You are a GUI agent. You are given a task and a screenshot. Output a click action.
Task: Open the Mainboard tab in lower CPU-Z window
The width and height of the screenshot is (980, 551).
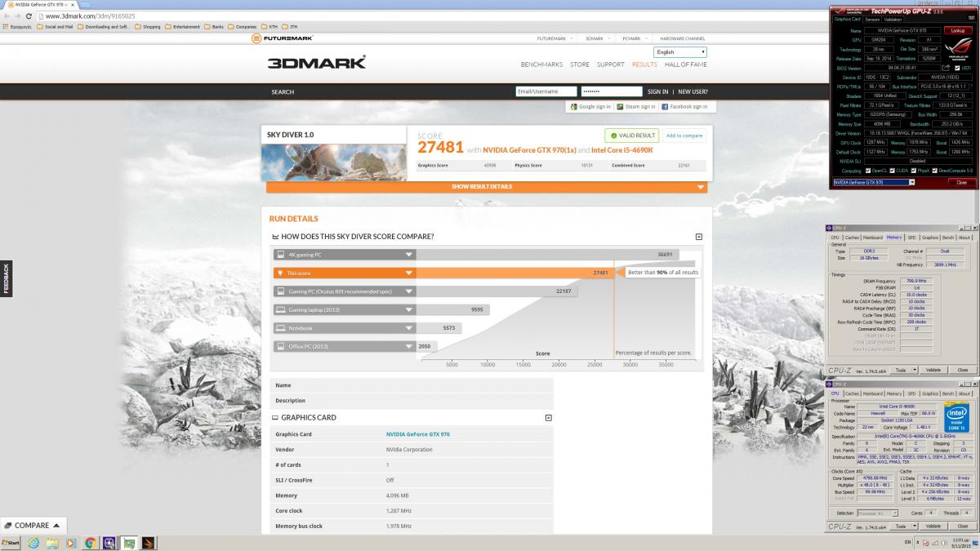pyautogui.click(x=873, y=393)
